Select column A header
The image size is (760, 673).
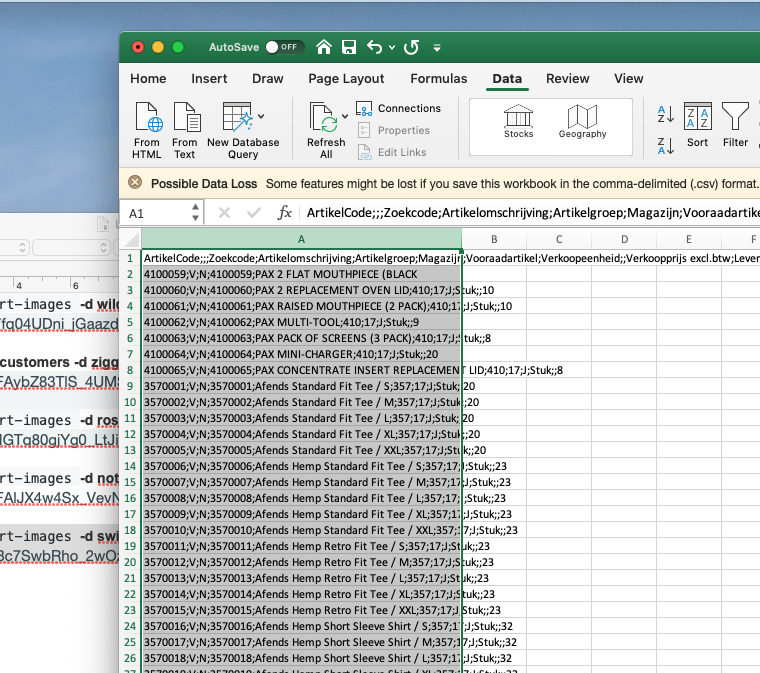pyautogui.click(x=301, y=239)
